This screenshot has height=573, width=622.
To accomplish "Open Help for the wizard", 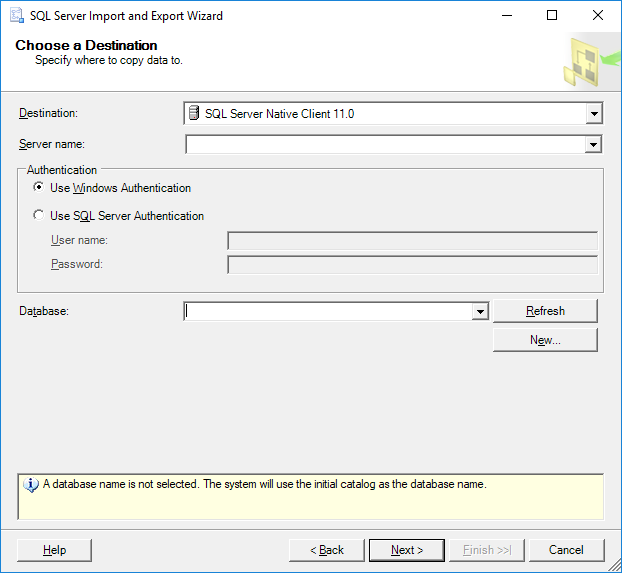I will point(54,550).
